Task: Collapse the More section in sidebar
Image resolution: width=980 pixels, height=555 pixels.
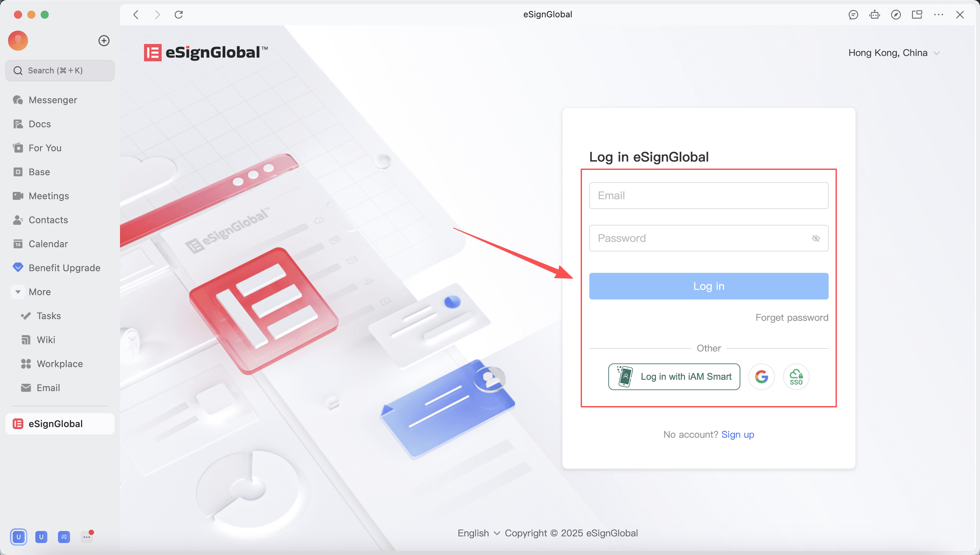Action: pos(18,291)
